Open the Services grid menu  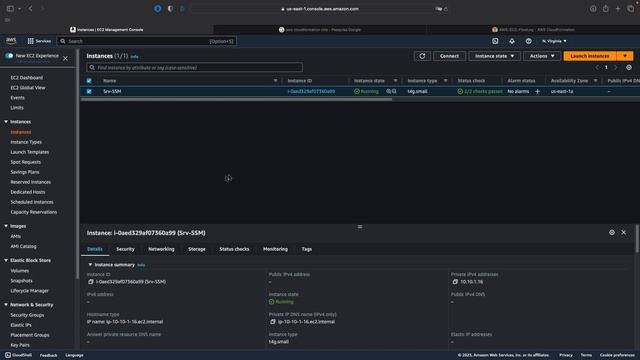(x=39, y=41)
